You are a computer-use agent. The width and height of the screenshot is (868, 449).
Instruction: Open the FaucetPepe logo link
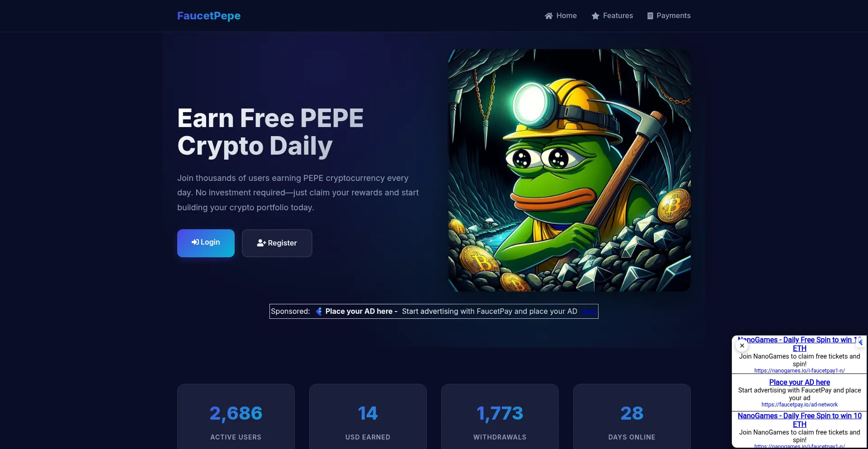click(209, 16)
